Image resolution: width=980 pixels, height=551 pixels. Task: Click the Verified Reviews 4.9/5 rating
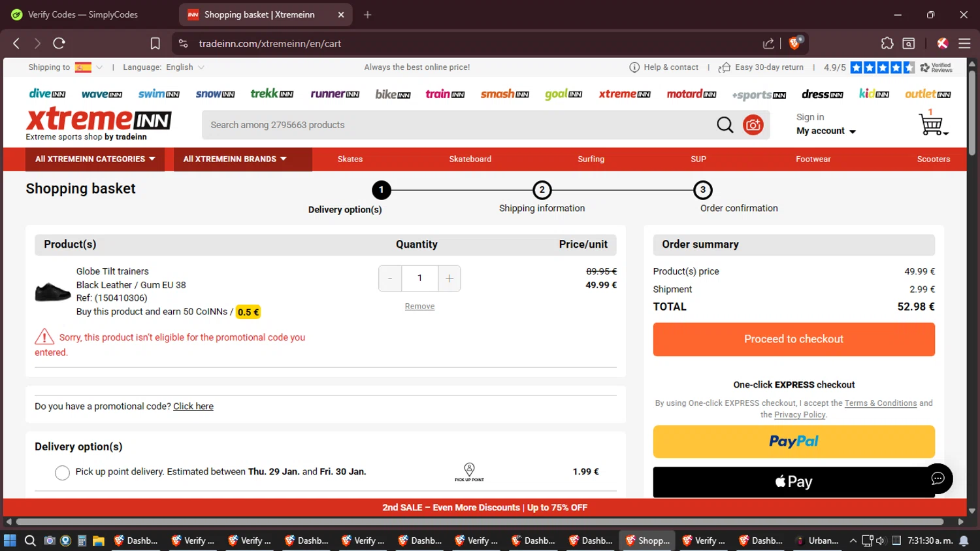click(x=887, y=67)
